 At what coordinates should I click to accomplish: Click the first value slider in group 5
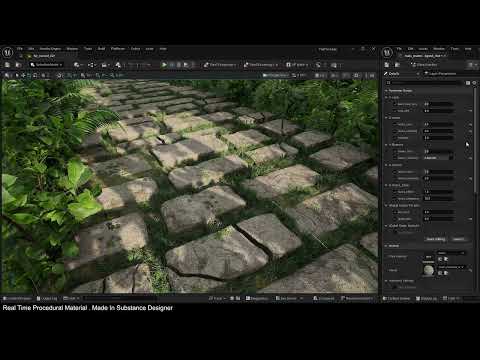[438, 192]
